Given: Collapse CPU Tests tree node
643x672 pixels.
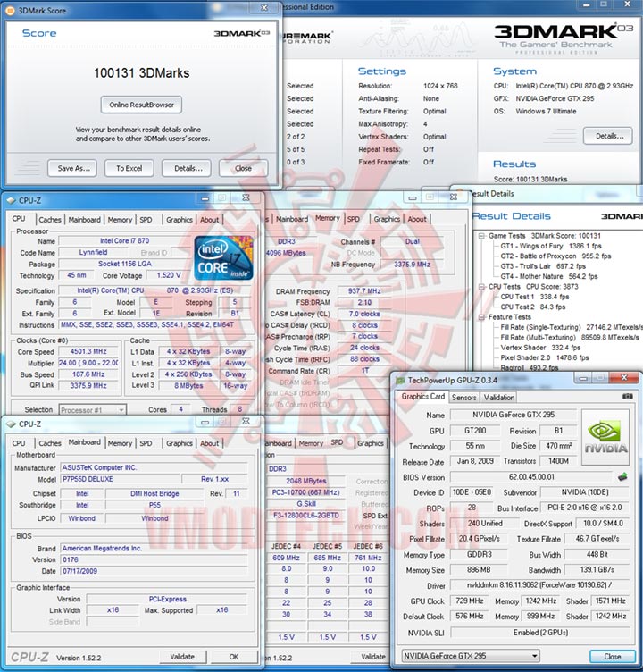Looking at the screenshot, I should (481, 287).
